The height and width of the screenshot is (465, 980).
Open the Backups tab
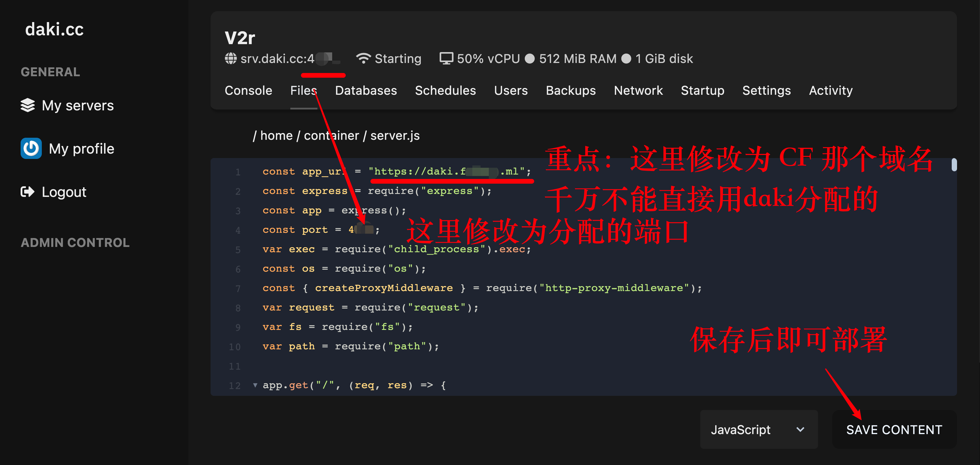[571, 90]
